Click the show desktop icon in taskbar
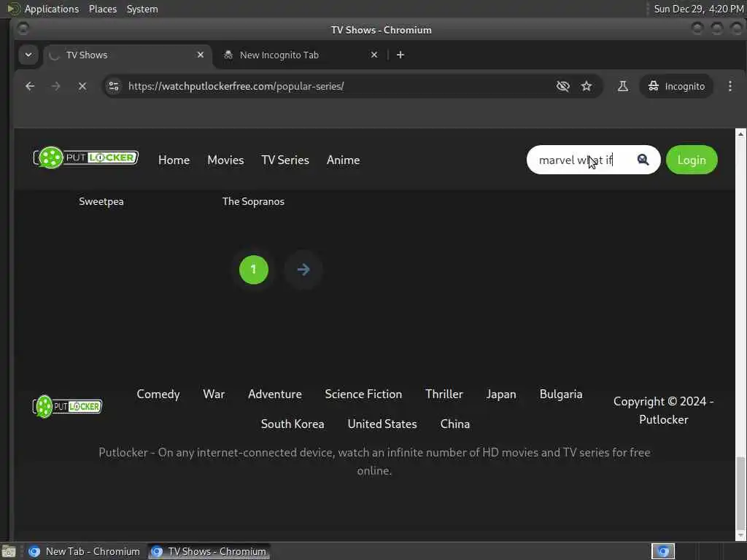The height and width of the screenshot is (560, 747). pyautogui.click(x=9, y=551)
